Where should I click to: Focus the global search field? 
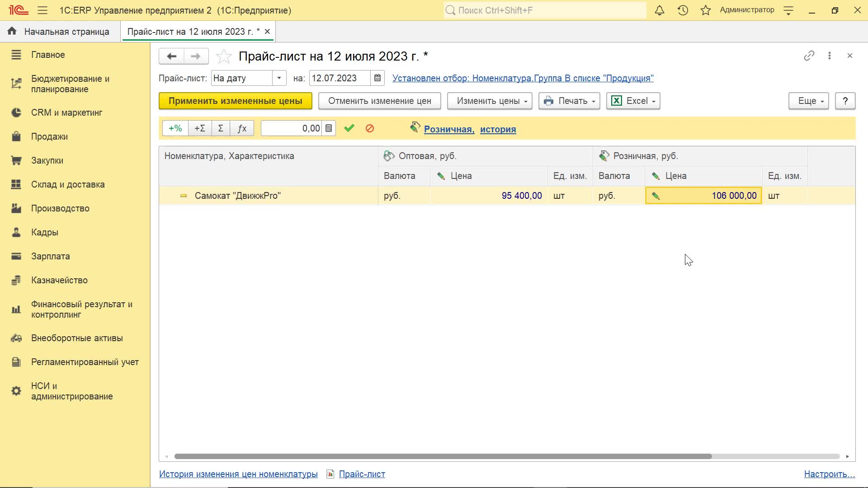(545, 10)
